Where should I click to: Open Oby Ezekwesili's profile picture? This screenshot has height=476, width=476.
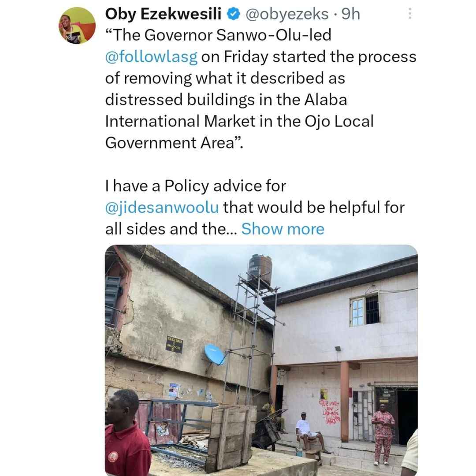click(77, 26)
